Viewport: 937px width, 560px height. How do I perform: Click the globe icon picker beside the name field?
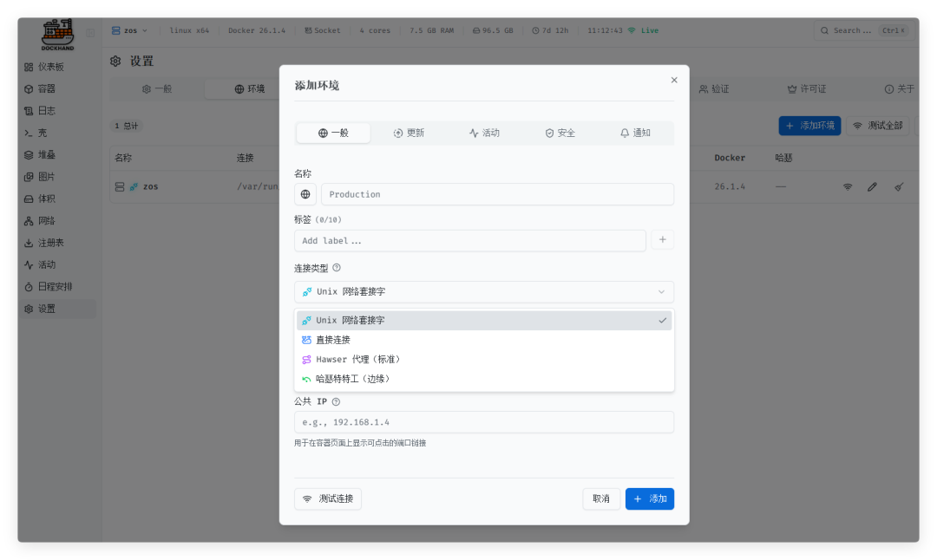click(305, 194)
